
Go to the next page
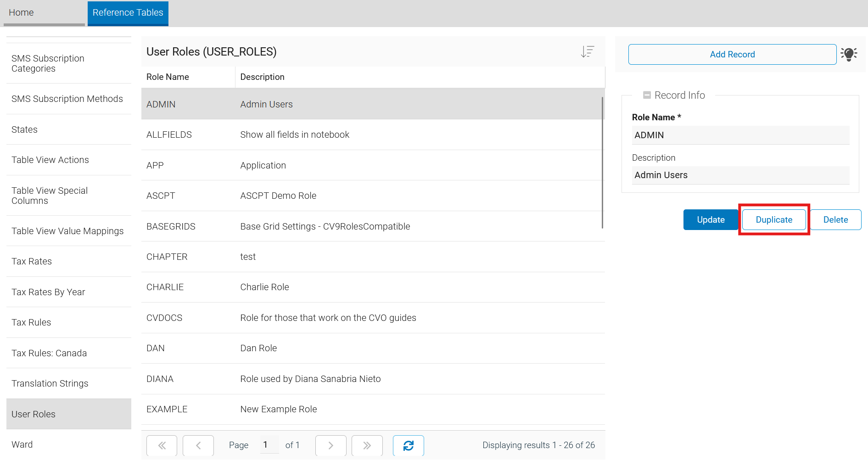(x=331, y=445)
